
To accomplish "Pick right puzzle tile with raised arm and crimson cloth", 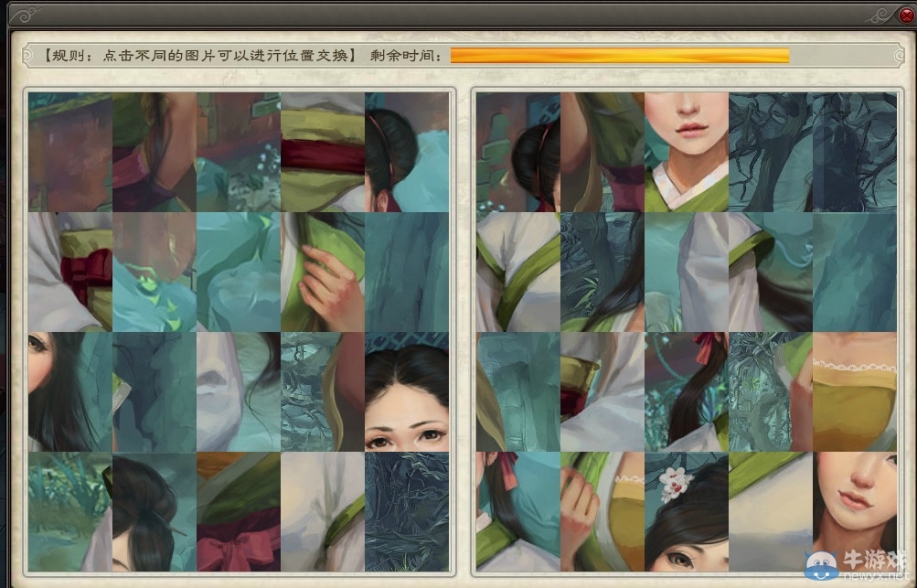I will pyautogui.click(x=602, y=152).
